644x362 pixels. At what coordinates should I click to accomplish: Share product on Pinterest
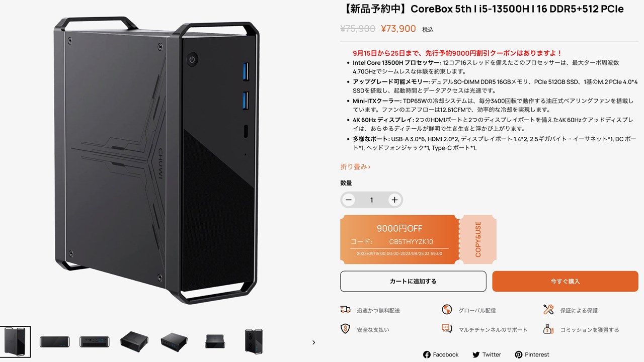pos(532,354)
